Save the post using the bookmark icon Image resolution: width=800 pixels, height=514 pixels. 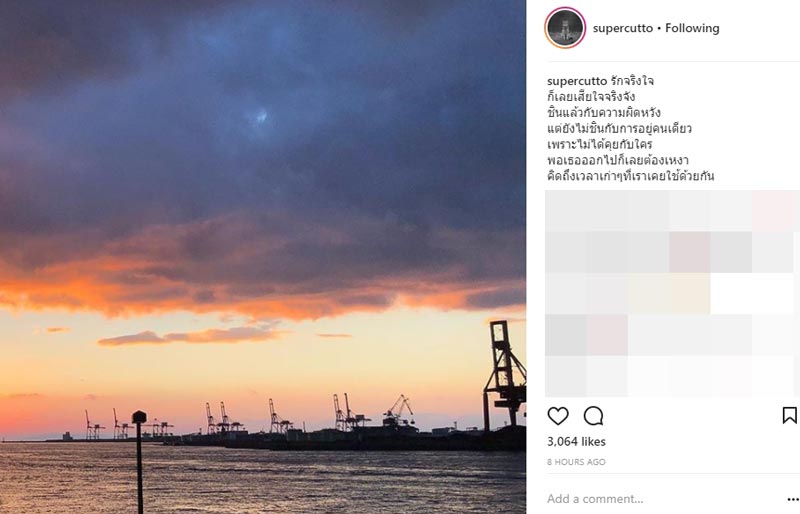click(x=789, y=415)
